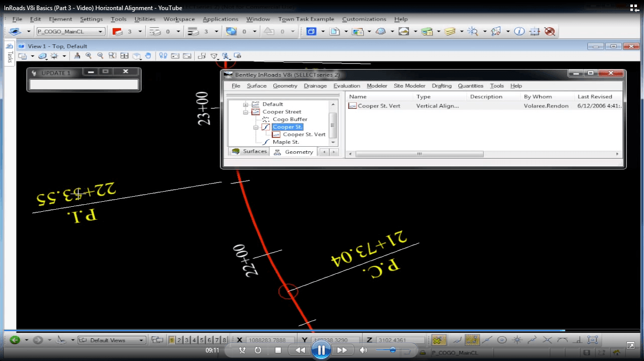Select the Cogo Buffer item
Image resolution: width=644 pixels, height=361 pixels.
click(x=289, y=119)
